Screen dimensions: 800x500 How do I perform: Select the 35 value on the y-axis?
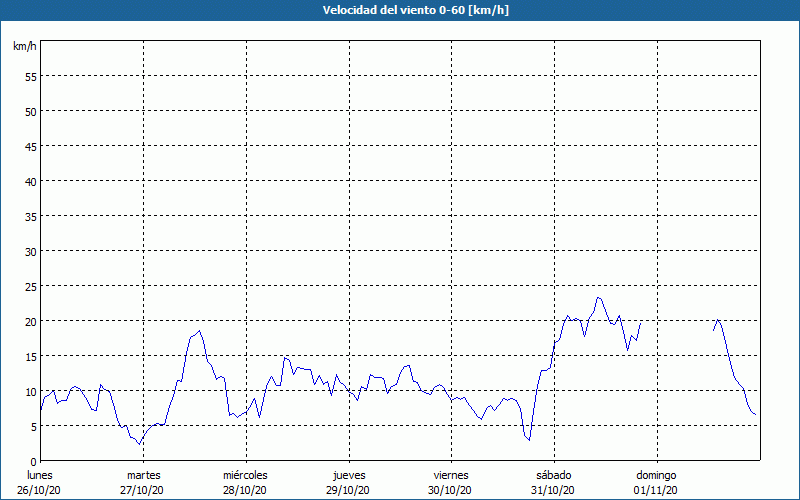[x=31, y=217]
